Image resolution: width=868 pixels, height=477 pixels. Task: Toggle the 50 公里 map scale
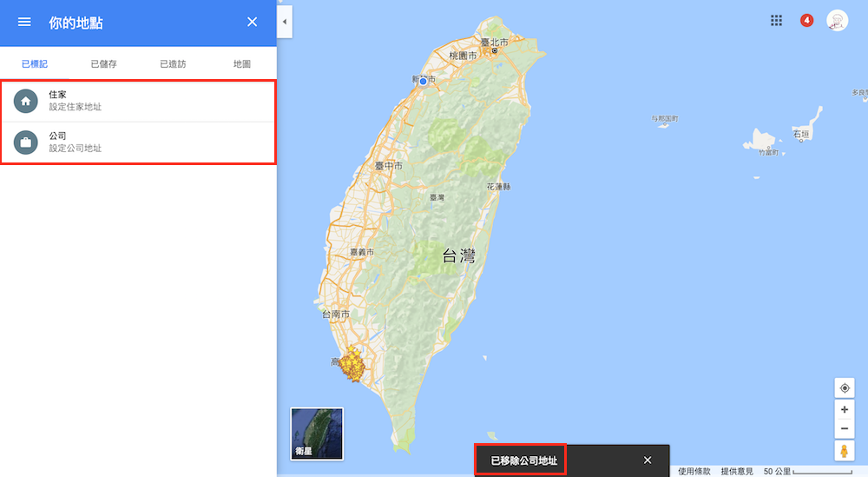tap(807, 472)
